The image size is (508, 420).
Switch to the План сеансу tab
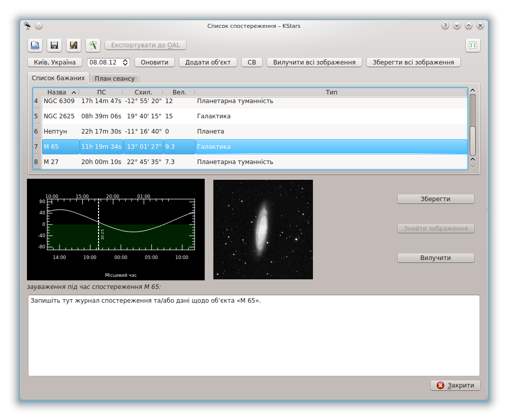tap(115, 79)
